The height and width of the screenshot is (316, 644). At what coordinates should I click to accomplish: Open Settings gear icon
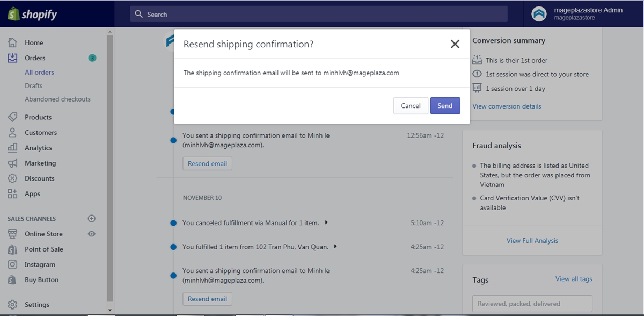[12, 305]
